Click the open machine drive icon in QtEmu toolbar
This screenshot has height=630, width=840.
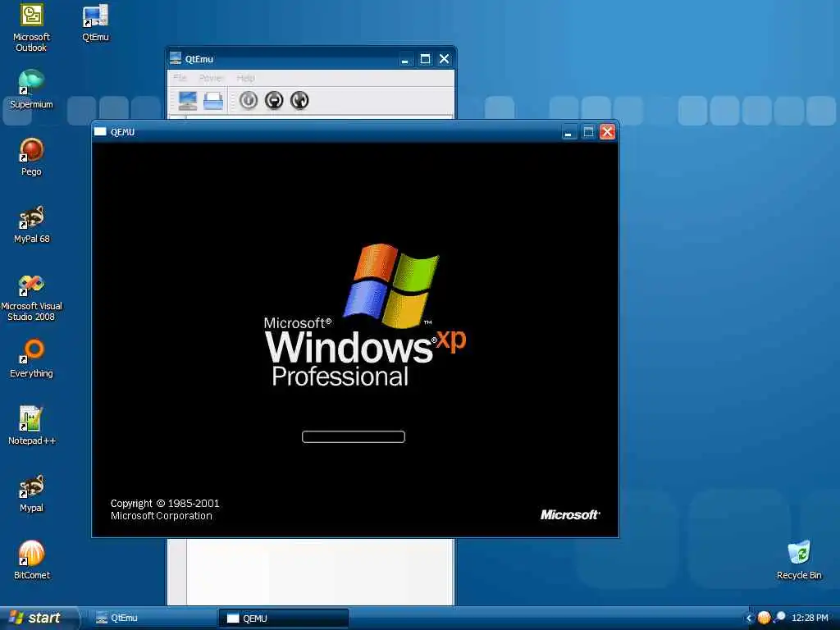pos(212,100)
